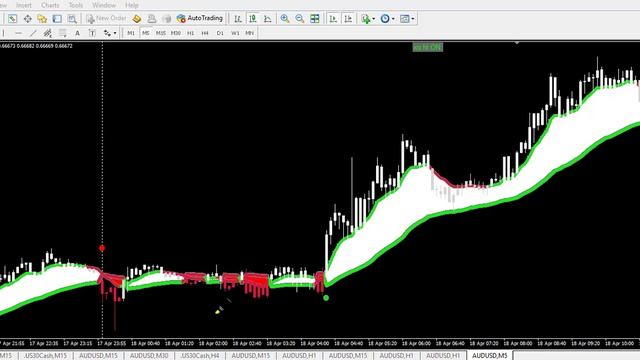The height and width of the screenshot is (360, 640).
Task: Switch to M15 timeframe
Action: (x=161, y=33)
